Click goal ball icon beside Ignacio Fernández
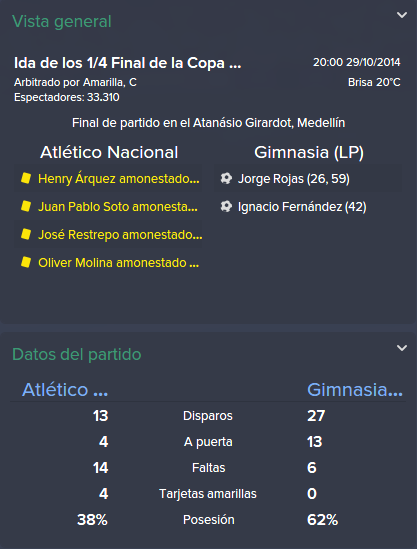The image size is (417, 549). pos(226,207)
